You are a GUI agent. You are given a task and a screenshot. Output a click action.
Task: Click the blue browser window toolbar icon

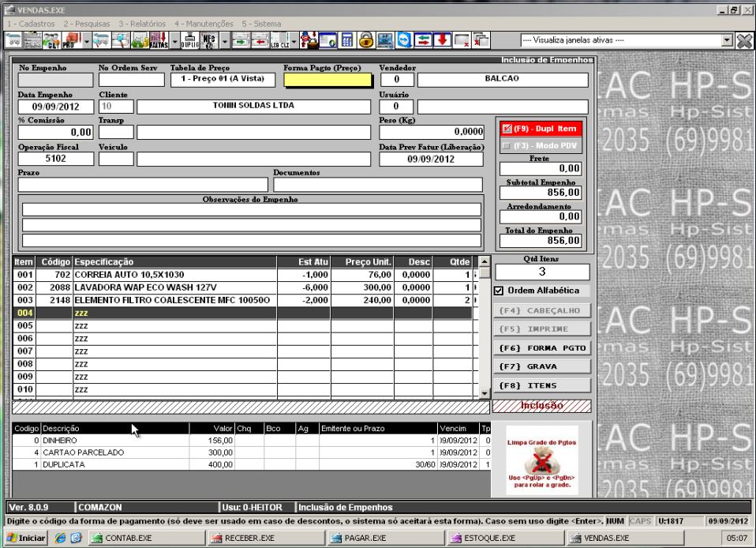[x=328, y=40]
